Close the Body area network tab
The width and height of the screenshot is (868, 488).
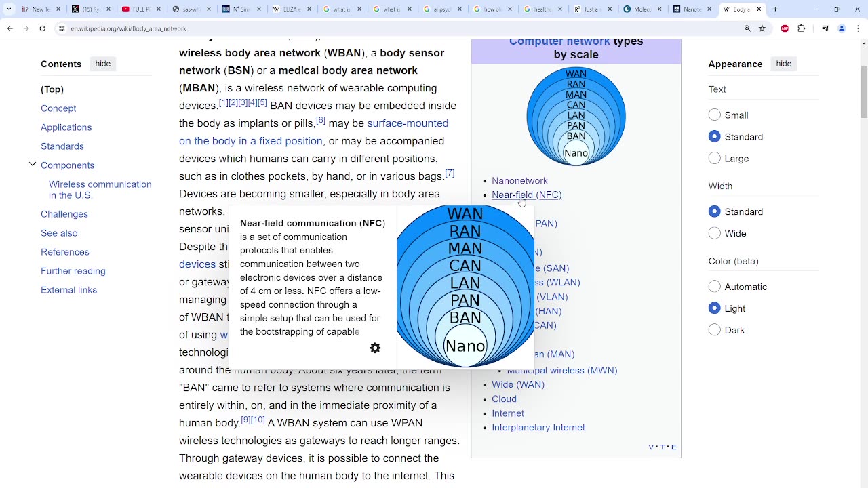[x=759, y=9]
